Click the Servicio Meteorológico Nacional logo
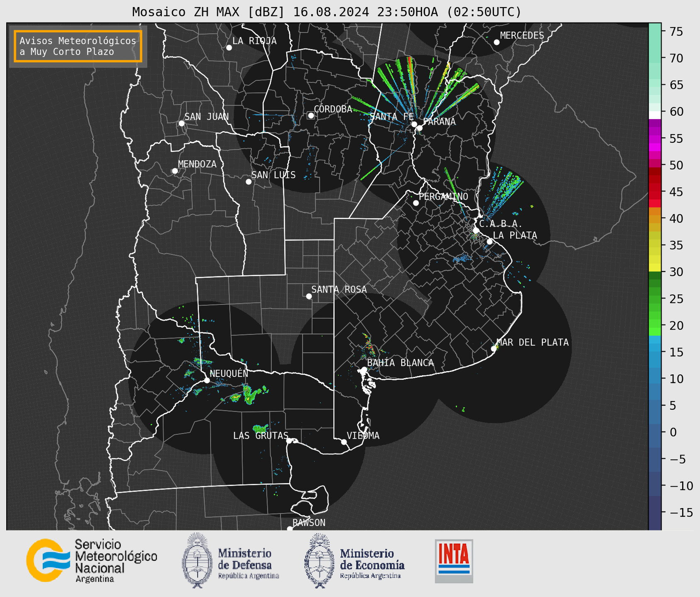This screenshot has width=700, height=597. click(x=92, y=560)
